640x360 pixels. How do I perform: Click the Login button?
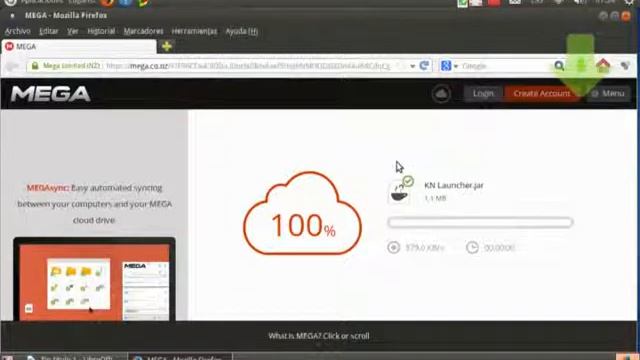(483, 93)
